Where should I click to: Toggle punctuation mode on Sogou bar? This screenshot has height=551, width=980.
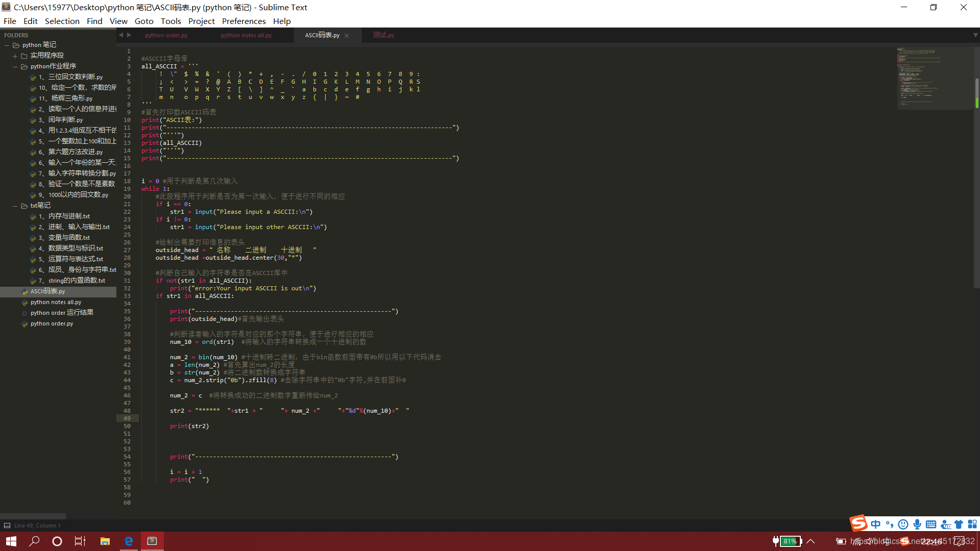pos(889,524)
